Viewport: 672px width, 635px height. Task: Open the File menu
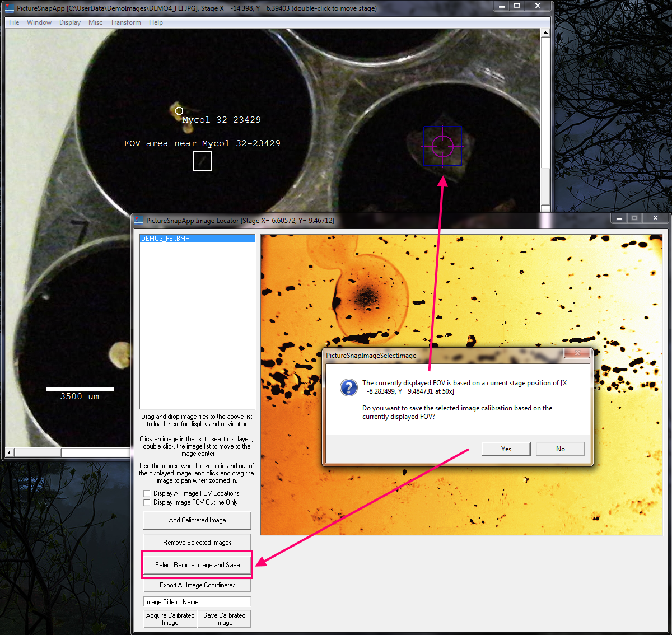pyautogui.click(x=14, y=22)
